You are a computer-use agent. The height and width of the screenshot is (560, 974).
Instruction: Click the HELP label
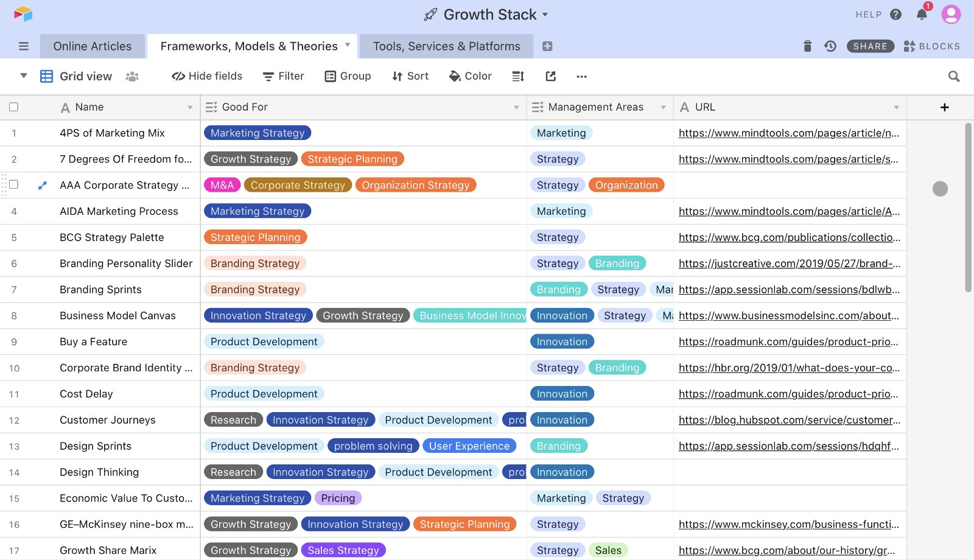(869, 15)
